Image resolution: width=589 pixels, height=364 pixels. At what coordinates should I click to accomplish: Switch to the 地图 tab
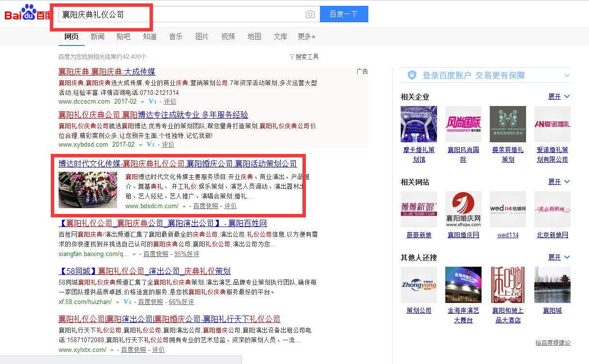click(254, 36)
